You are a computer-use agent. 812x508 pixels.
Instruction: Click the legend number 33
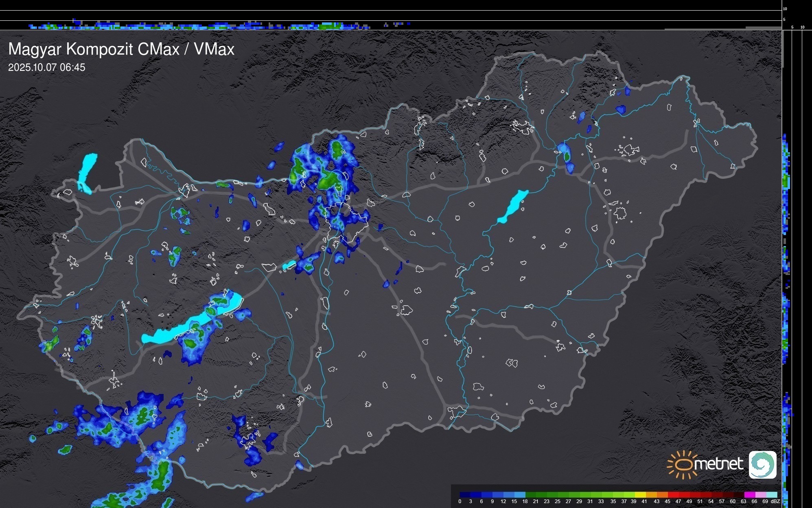pyautogui.click(x=601, y=501)
